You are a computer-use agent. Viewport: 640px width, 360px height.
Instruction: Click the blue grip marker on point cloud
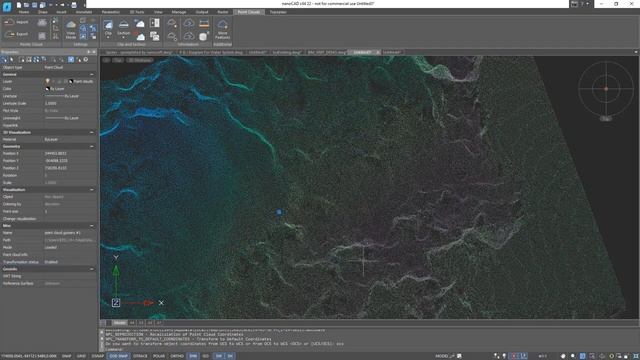click(x=279, y=212)
